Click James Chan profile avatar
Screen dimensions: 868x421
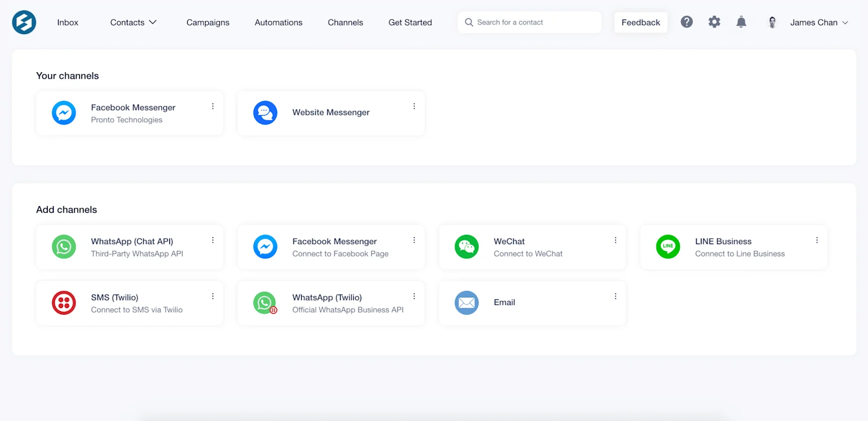pos(773,22)
